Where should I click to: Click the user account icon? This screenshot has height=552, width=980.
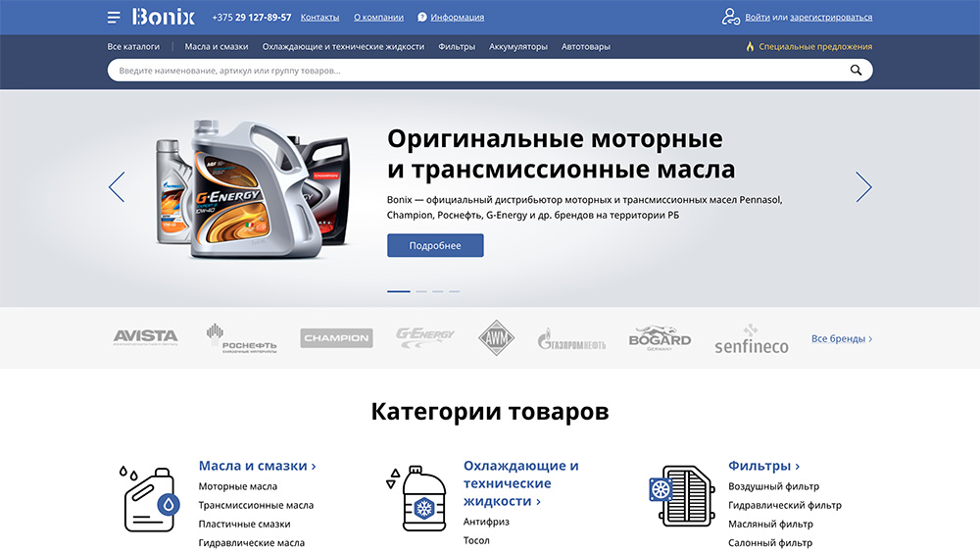coord(730,17)
